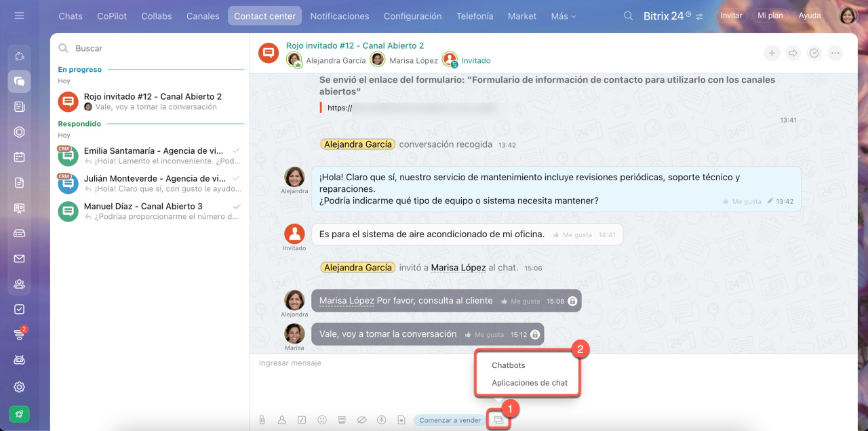
Task: Expand the Más dropdown in top navigation
Action: point(564,16)
